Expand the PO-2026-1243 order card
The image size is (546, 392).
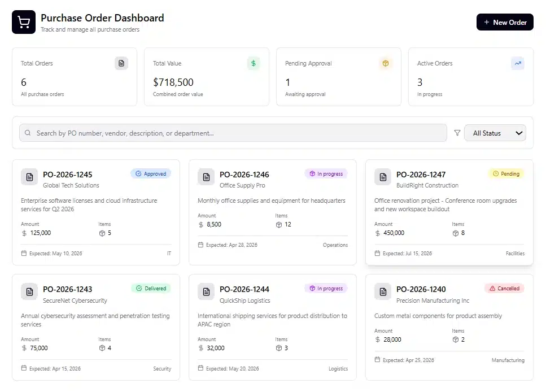pyautogui.click(x=96, y=325)
